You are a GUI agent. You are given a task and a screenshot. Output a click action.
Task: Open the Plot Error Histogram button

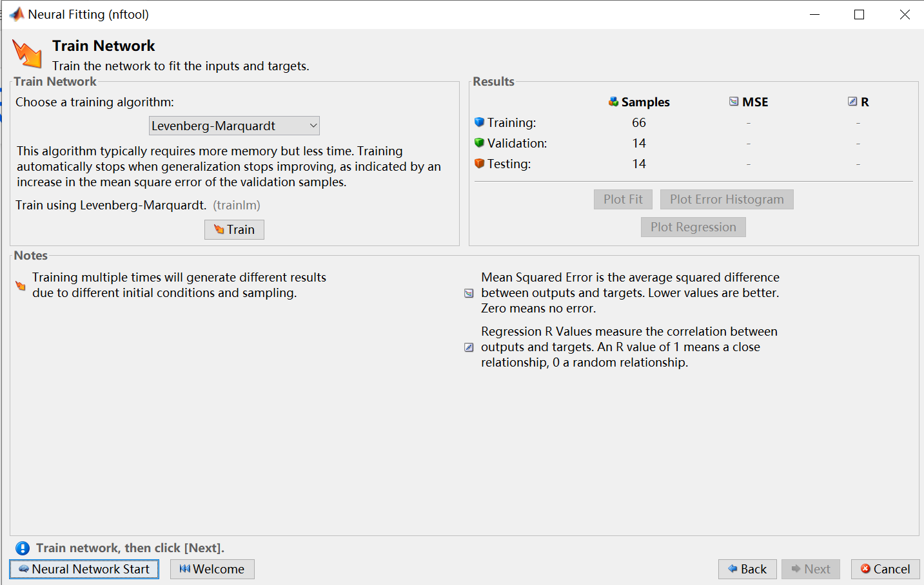point(727,199)
